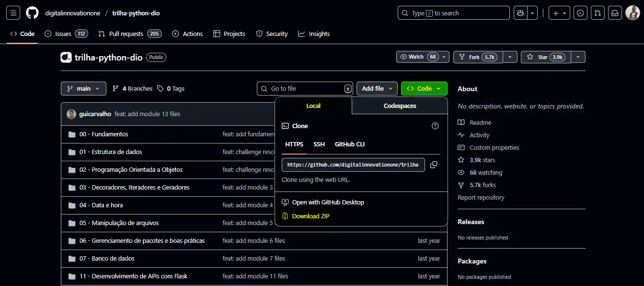The width and height of the screenshot is (644, 286).
Task: Open the Issues tab
Action: [66, 34]
